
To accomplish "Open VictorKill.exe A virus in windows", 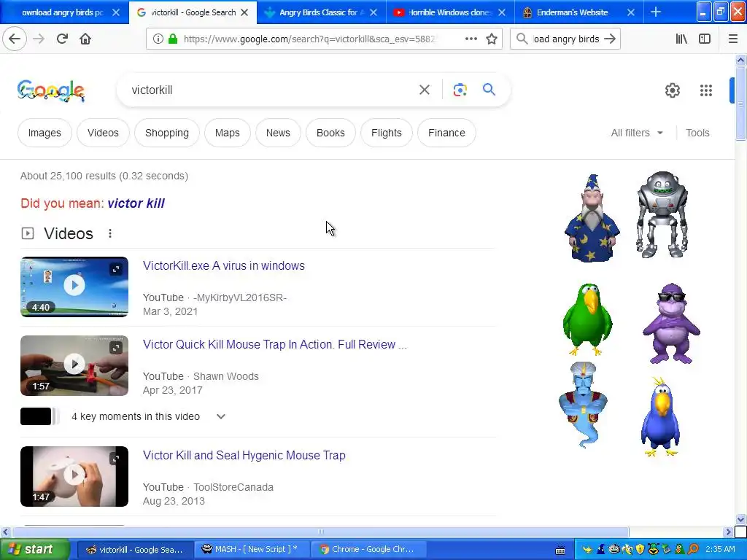I will point(224,265).
